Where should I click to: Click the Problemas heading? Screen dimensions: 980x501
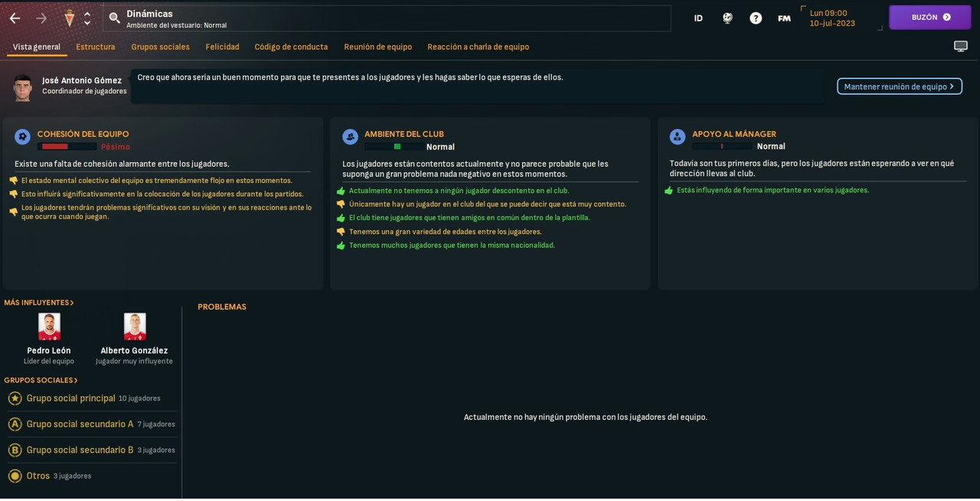coord(222,307)
